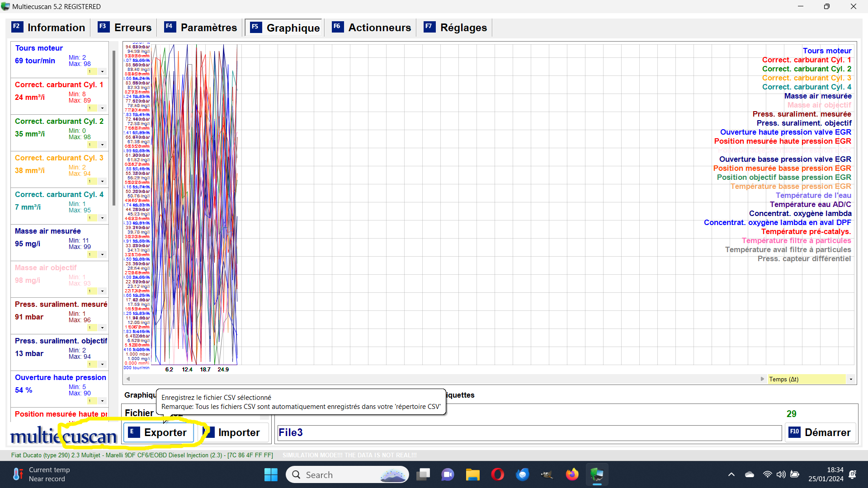Click the Multiecuscan taskbar icon

point(597,474)
